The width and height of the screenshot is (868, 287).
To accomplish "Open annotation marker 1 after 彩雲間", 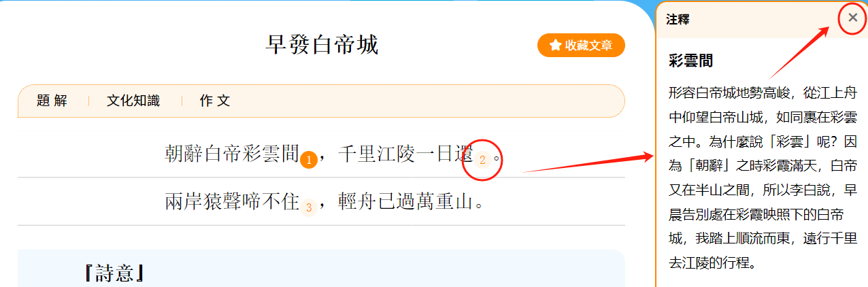I will 309,161.
